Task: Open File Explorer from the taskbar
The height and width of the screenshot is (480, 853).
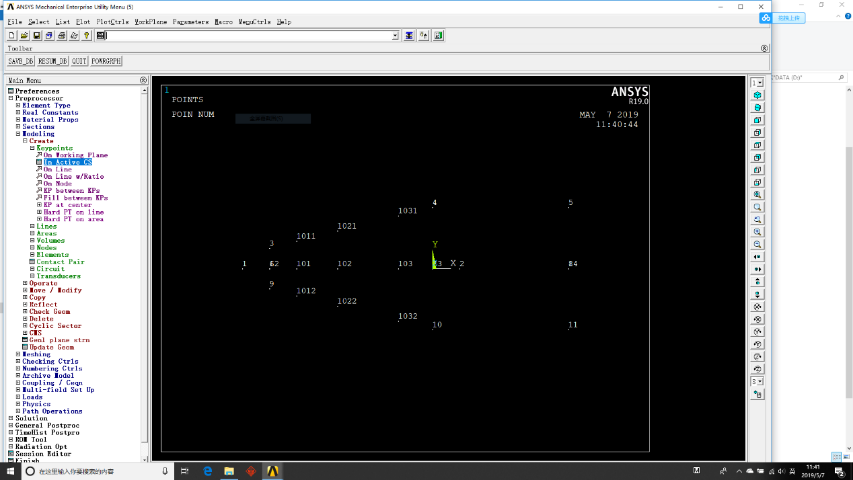Action: pos(229,471)
